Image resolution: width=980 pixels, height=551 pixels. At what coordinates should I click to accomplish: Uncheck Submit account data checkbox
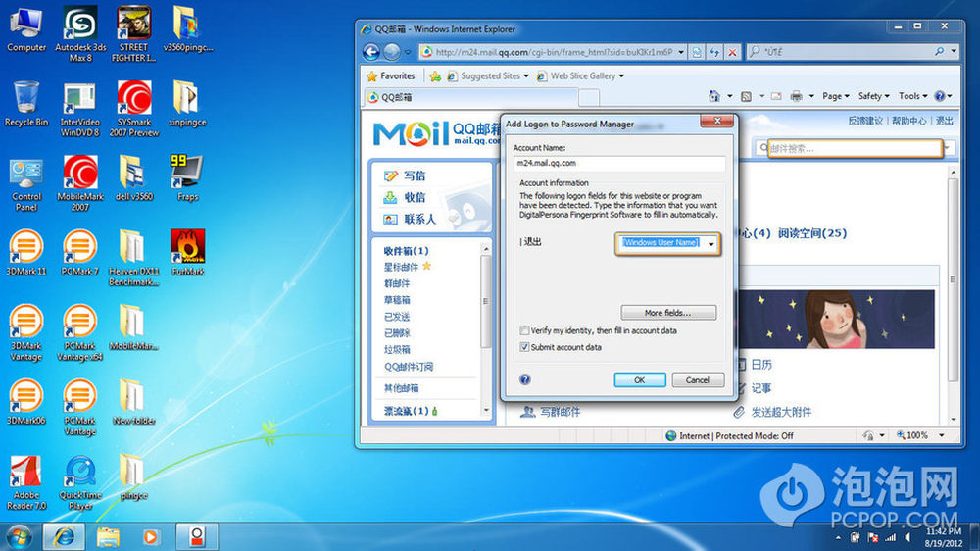524,347
